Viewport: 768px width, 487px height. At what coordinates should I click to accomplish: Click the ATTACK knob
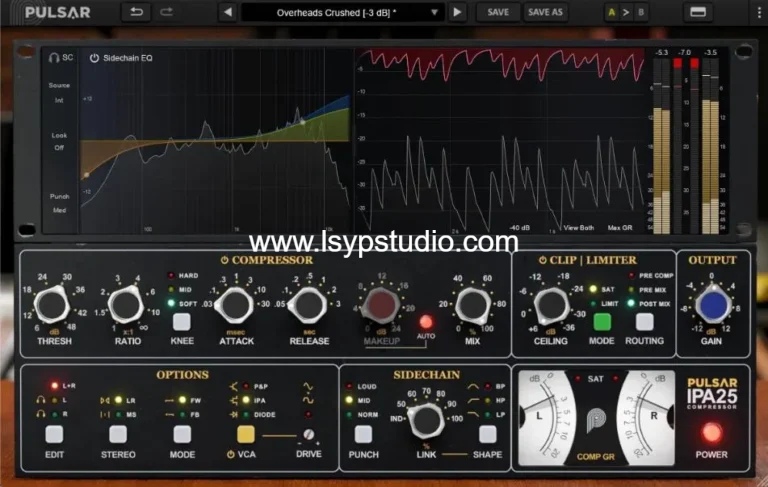click(x=236, y=305)
